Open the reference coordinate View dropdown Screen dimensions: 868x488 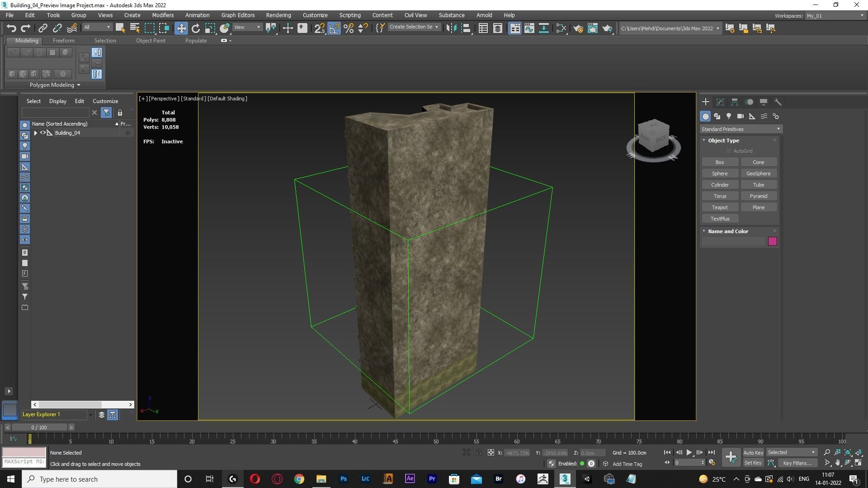click(247, 28)
